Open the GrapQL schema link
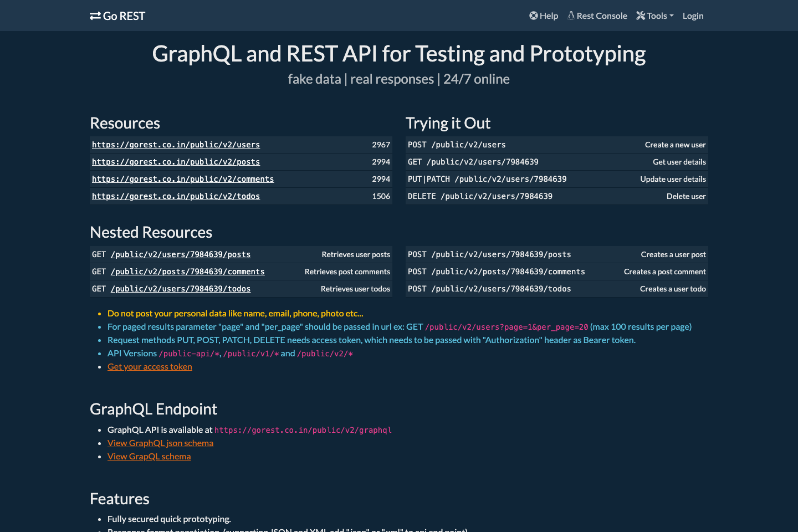 149,456
